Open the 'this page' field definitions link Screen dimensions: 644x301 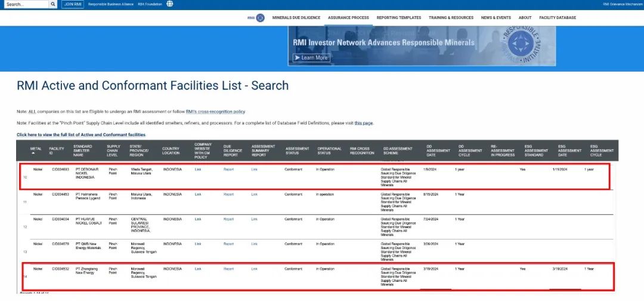[x=364, y=123]
